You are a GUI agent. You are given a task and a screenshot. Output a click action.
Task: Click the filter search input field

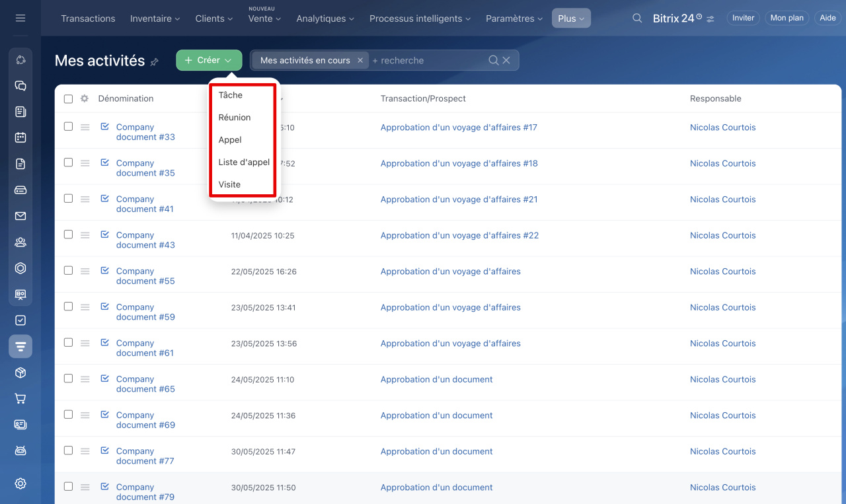[x=428, y=60]
